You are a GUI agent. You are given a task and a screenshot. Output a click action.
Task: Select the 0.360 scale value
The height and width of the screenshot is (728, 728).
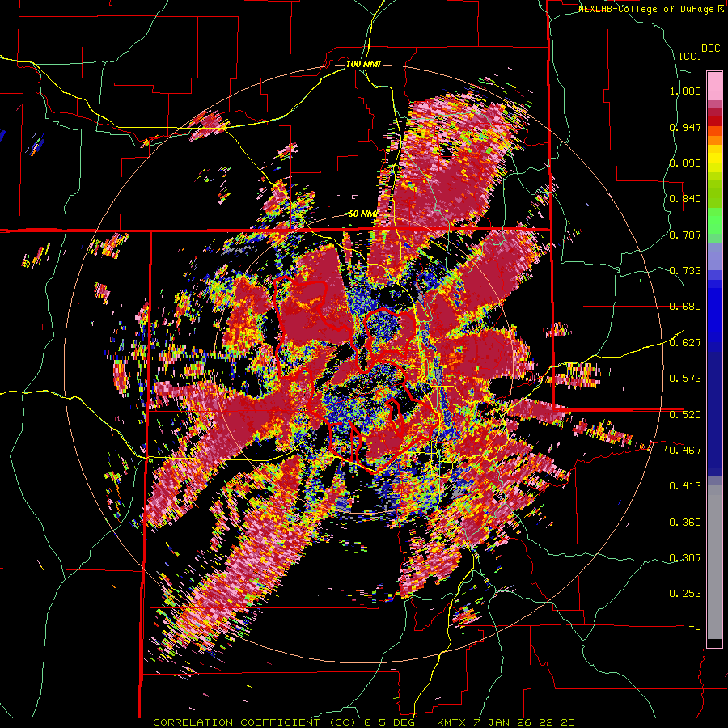(685, 522)
